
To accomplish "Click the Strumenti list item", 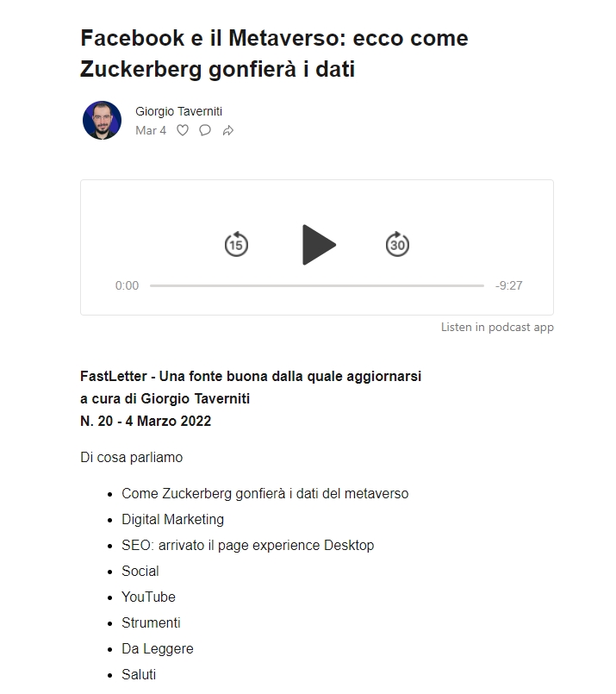I will point(151,622).
